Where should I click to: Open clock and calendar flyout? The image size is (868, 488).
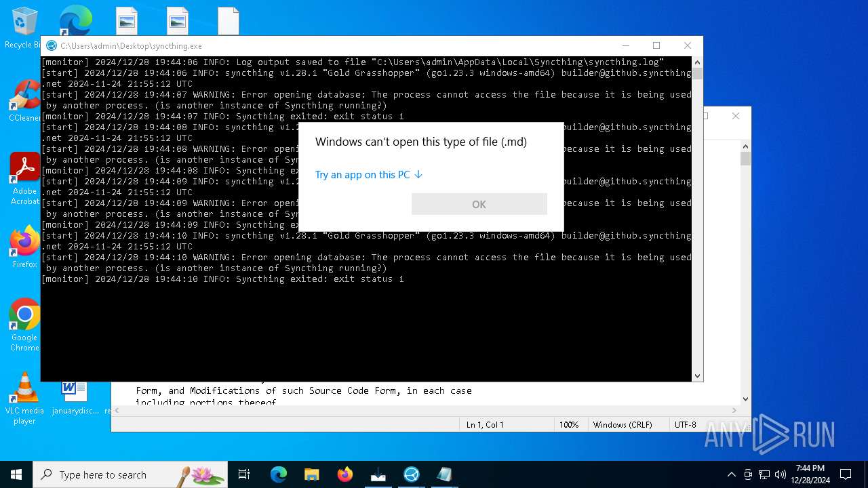tap(810, 474)
